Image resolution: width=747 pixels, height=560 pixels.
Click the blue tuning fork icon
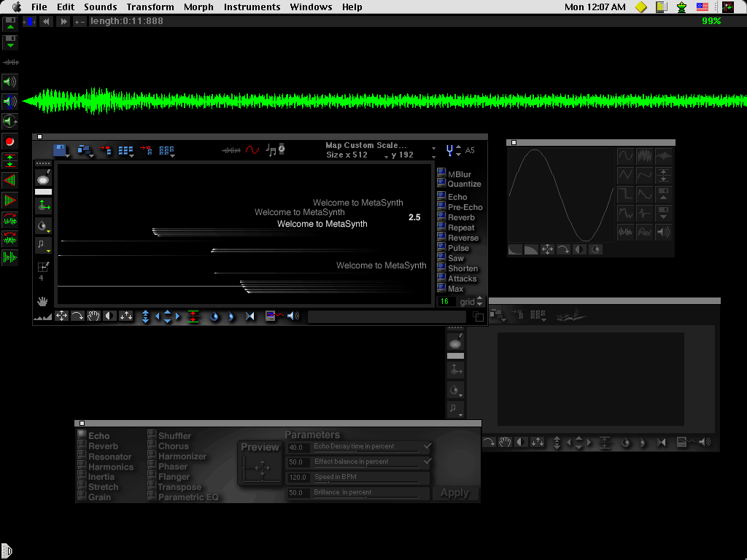click(449, 150)
